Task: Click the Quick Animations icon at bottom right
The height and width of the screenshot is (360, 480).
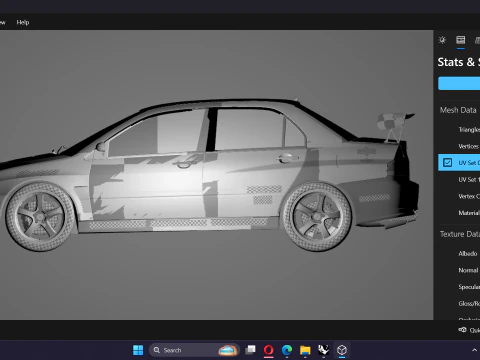Action: [x=463, y=330]
